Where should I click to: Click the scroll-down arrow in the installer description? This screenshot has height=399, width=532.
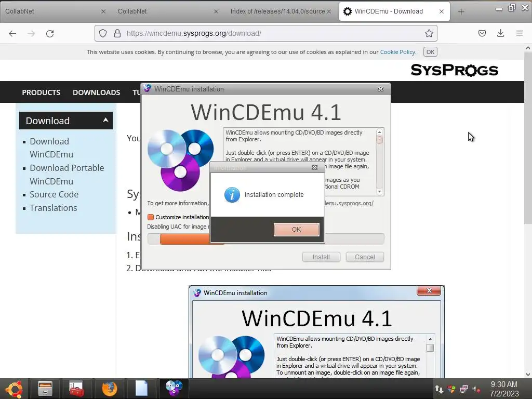coord(380,192)
